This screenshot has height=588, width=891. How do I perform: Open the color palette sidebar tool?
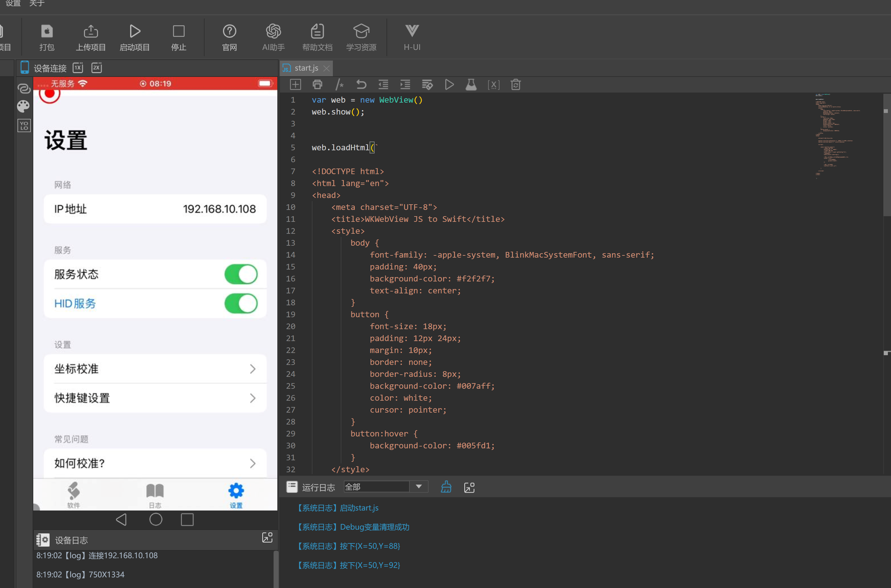[24, 106]
